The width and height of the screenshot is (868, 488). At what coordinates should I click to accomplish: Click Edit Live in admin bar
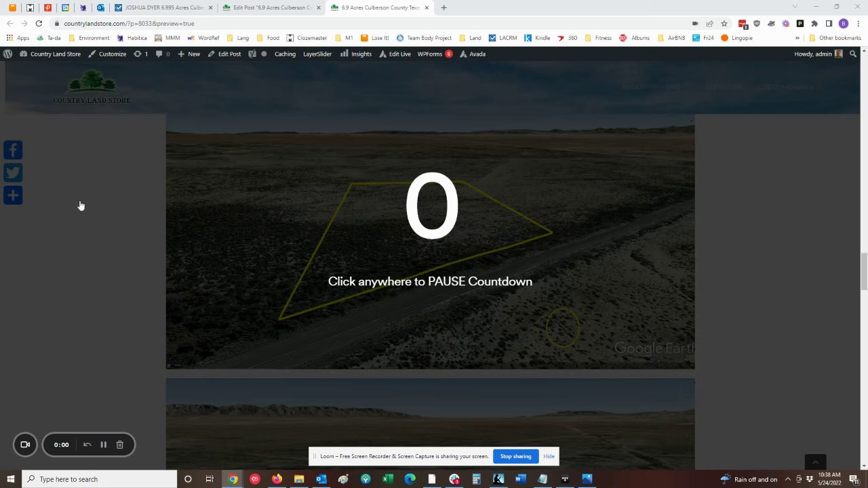pos(395,54)
